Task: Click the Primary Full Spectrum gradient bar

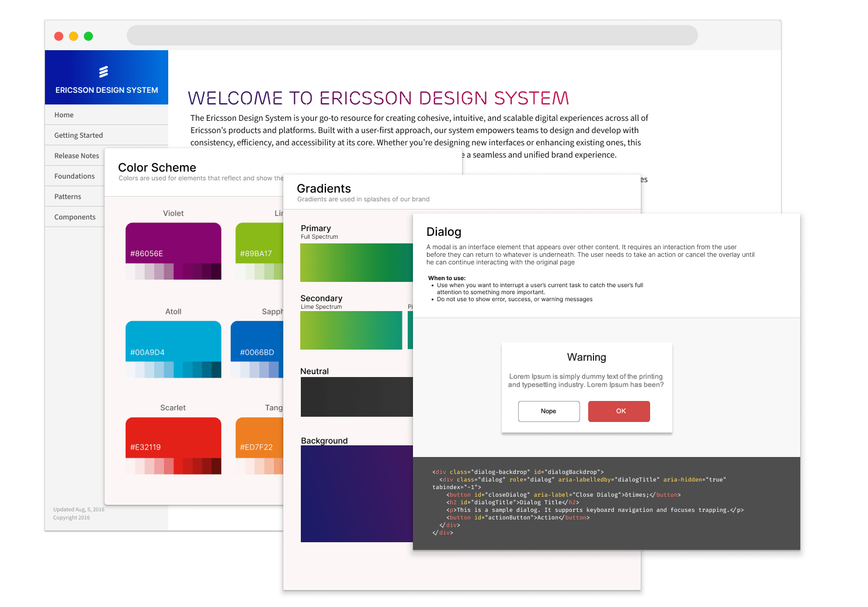Action: (356, 263)
